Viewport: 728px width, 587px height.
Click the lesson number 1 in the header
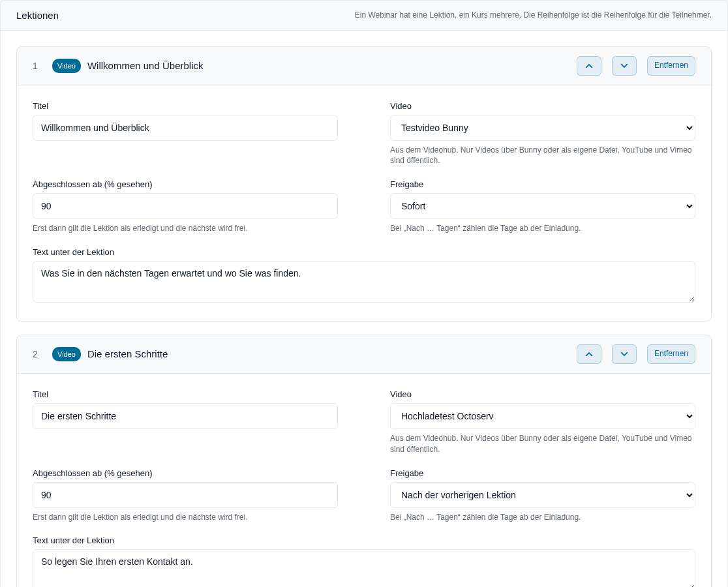tap(35, 66)
